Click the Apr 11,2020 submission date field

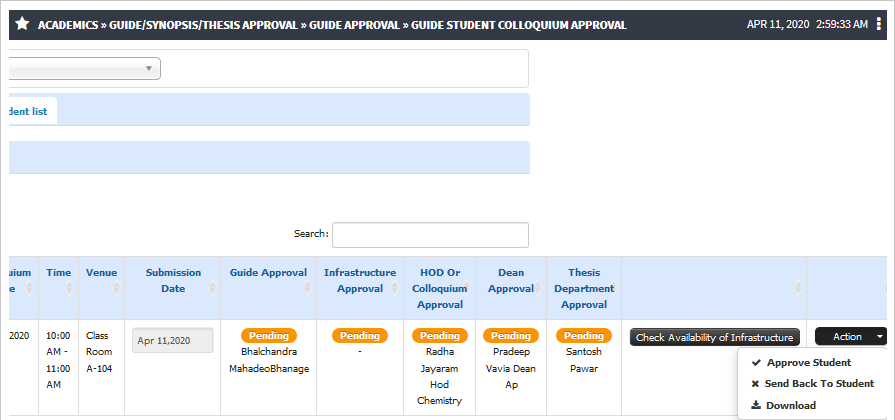click(x=173, y=341)
